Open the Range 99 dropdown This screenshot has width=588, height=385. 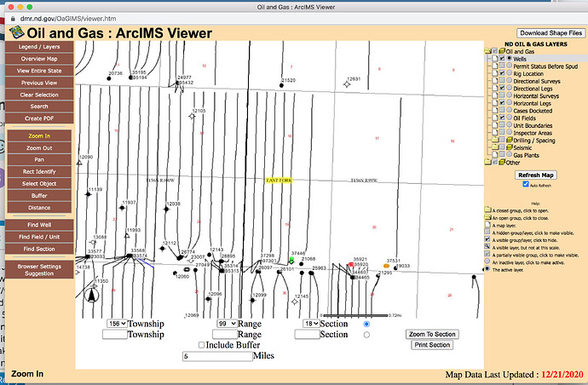227,324
